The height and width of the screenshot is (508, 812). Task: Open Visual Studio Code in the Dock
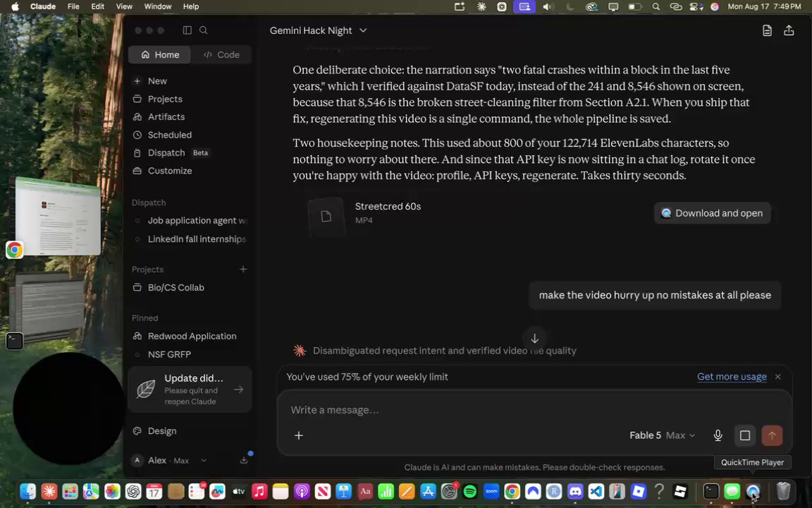click(x=596, y=491)
